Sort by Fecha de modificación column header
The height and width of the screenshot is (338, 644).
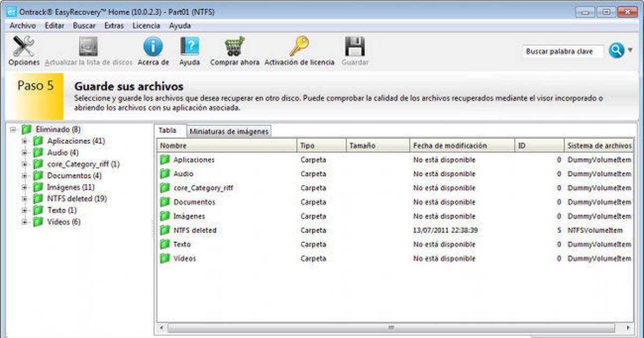[x=462, y=145]
